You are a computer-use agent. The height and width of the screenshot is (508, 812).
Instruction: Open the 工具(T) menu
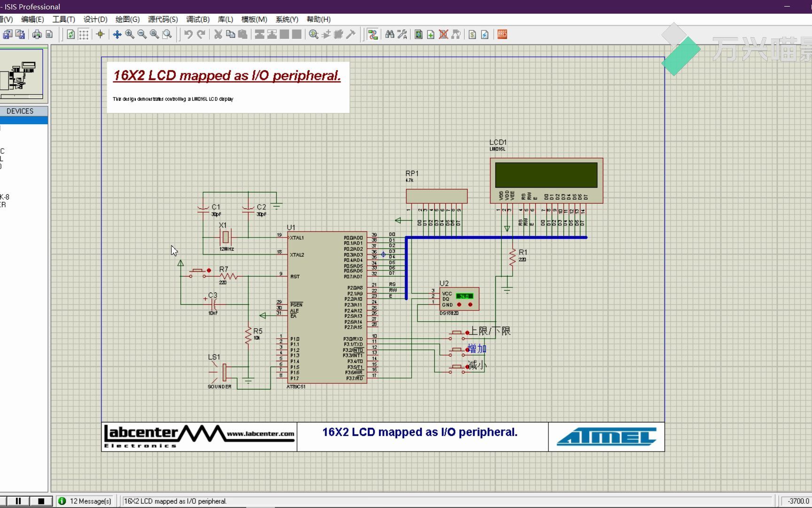pyautogui.click(x=63, y=19)
